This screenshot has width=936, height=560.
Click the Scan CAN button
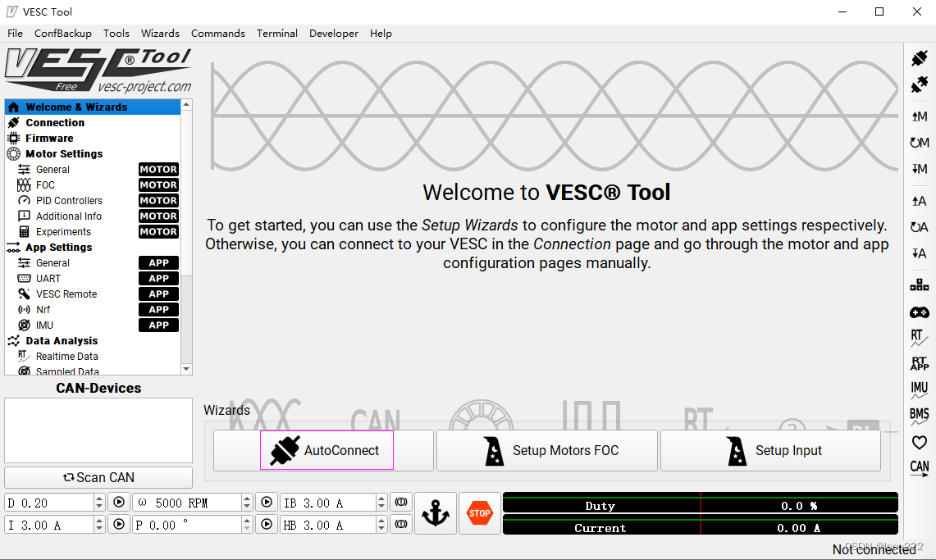coord(98,477)
